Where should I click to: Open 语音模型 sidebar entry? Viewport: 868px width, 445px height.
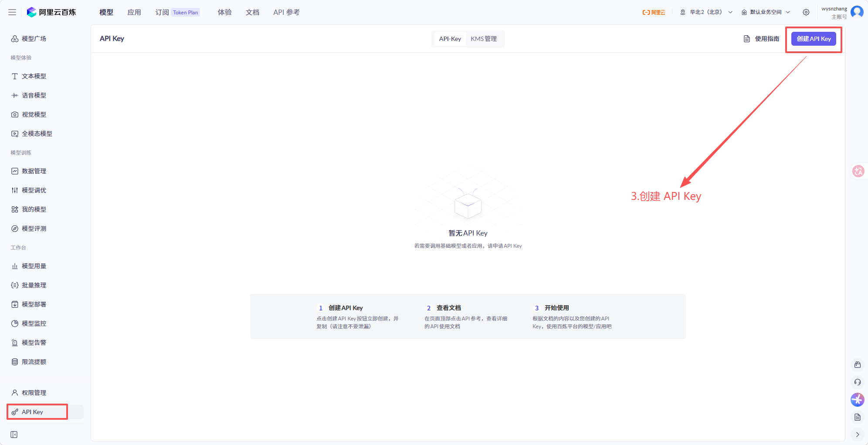(x=45, y=95)
